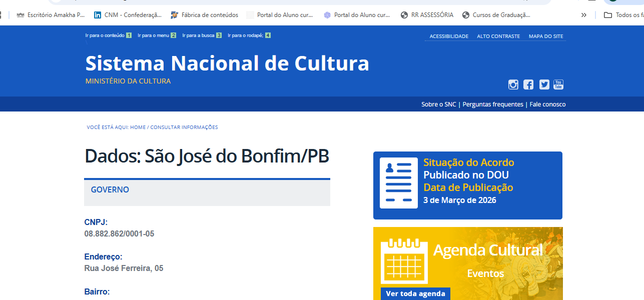Viewport: 644px width, 300px height.
Task: Click the Acessibilidade link
Action: click(449, 36)
